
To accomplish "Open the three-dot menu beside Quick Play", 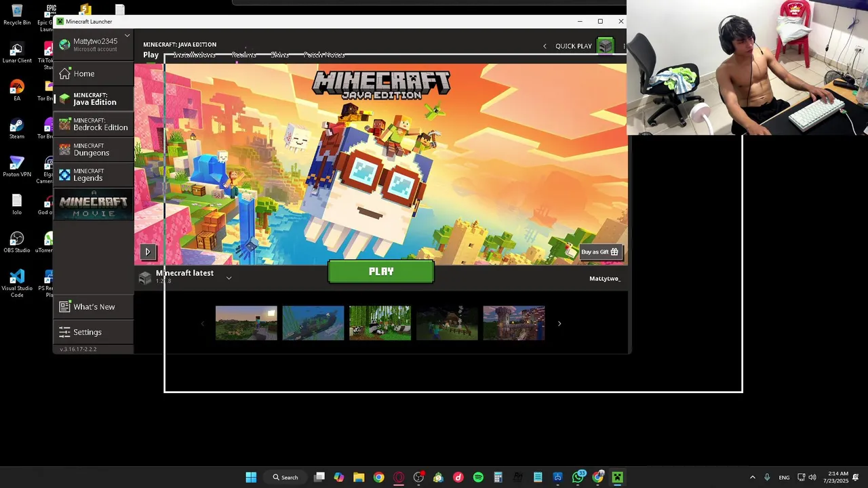I will point(624,46).
